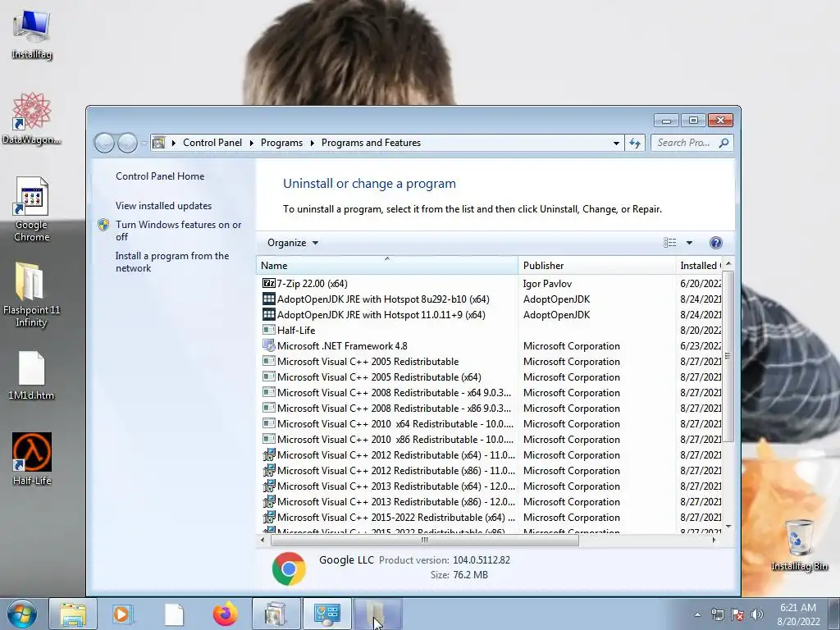Screen dimensions: 840x630
Task: Change view using the view icon button
Action: coord(669,243)
